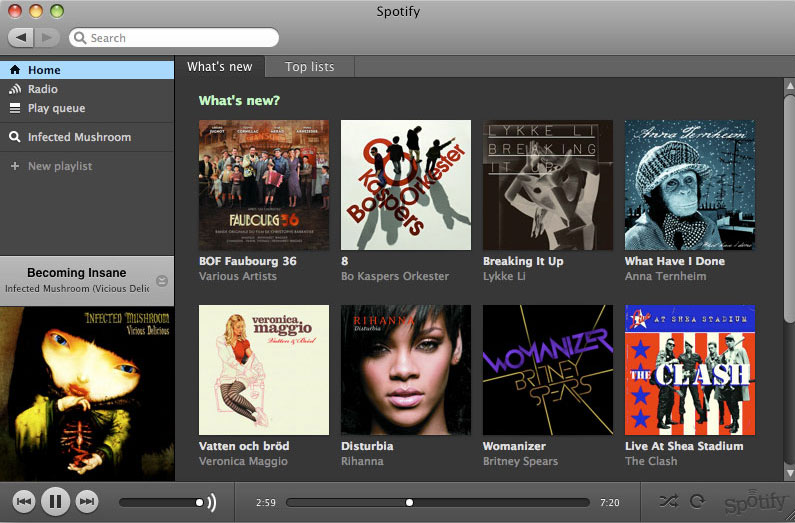Click the Home house icon in the sidebar
Screen dimensions: 795x523
(x=15, y=69)
